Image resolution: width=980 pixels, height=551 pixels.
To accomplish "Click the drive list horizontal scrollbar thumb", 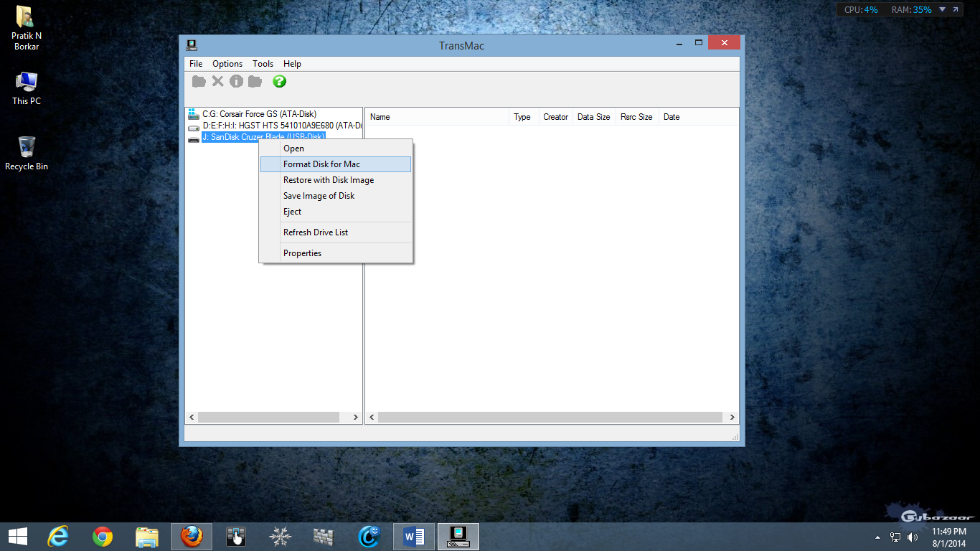I will click(268, 417).
